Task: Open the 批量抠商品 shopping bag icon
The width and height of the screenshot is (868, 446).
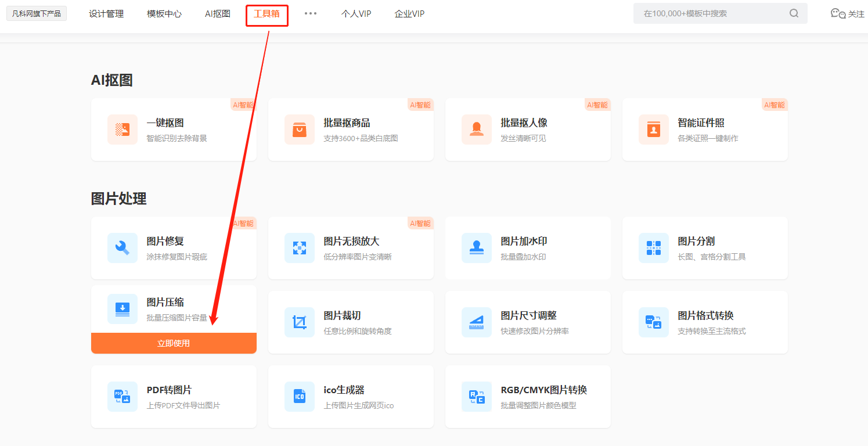Action: coord(300,130)
